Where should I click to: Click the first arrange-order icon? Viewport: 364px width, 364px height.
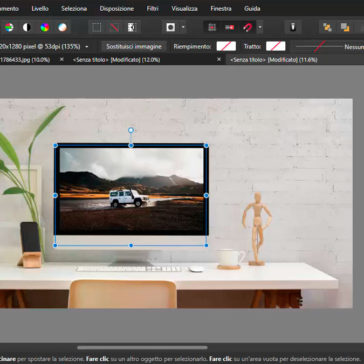(327, 27)
